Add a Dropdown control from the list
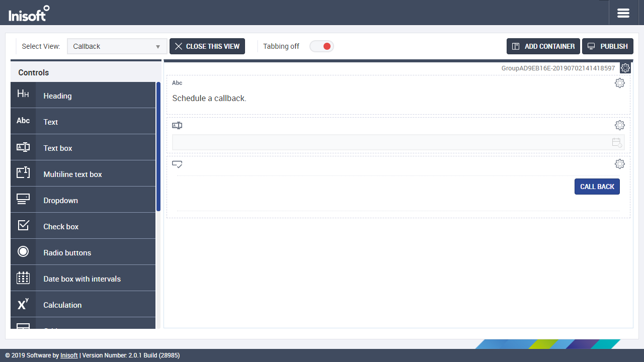644x362 pixels. pyautogui.click(x=60, y=200)
